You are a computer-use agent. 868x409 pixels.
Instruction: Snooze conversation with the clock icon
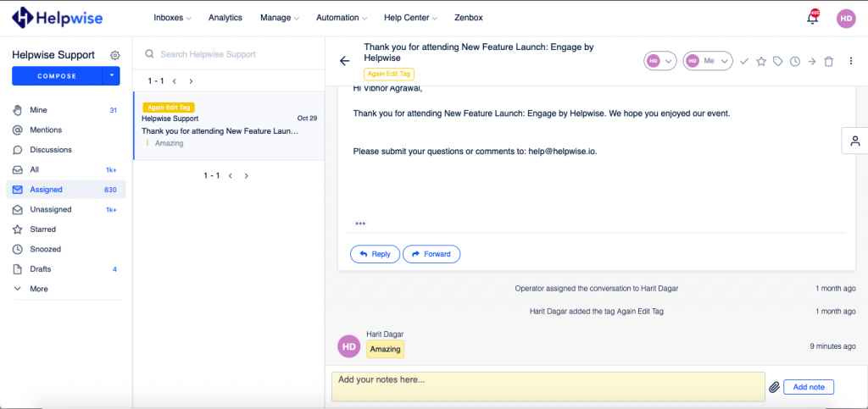pos(795,61)
